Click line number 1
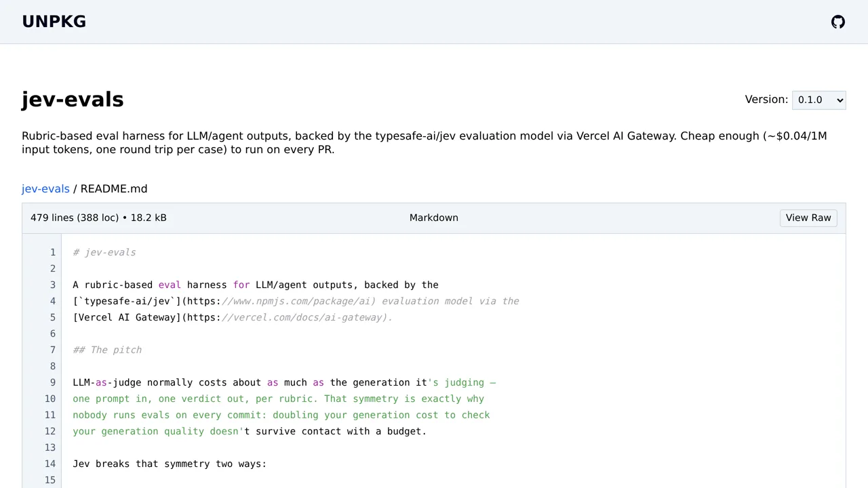868x488 pixels. [52, 252]
